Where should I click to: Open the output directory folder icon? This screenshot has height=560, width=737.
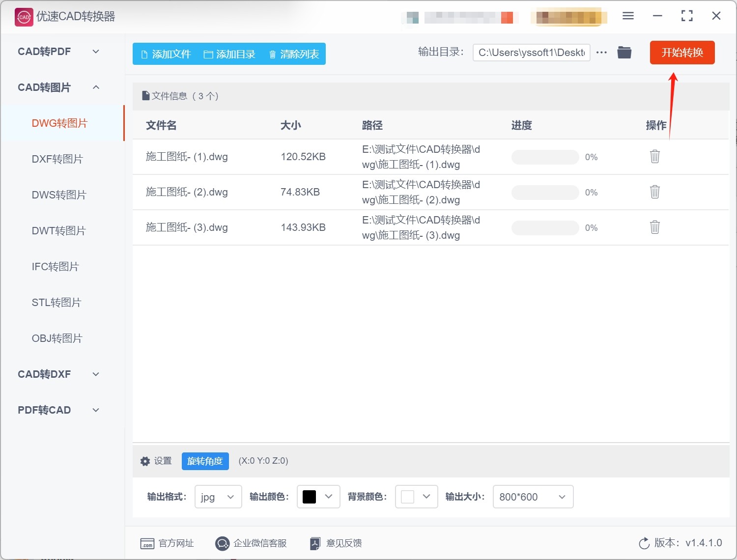tap(624, 53)
